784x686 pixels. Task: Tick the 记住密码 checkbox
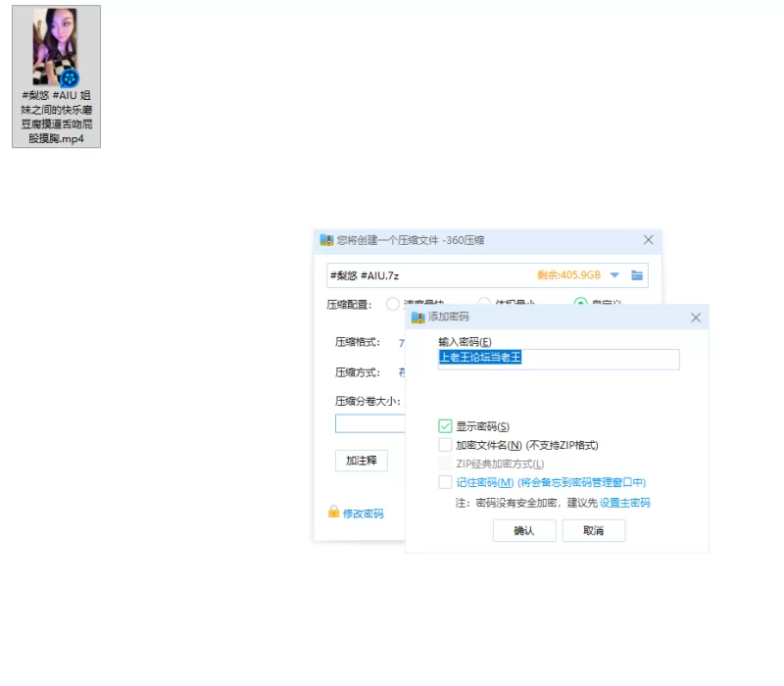pyautogui.click(x=446, y=482)
